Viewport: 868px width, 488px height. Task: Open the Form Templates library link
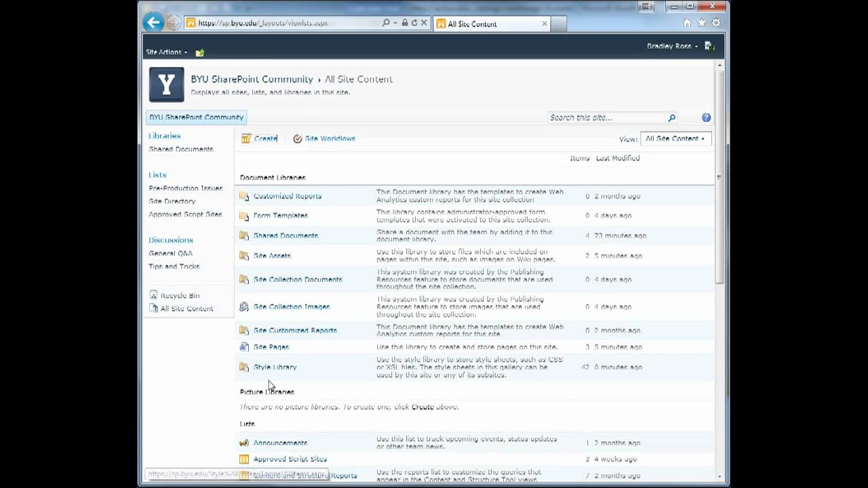(281, 216)
